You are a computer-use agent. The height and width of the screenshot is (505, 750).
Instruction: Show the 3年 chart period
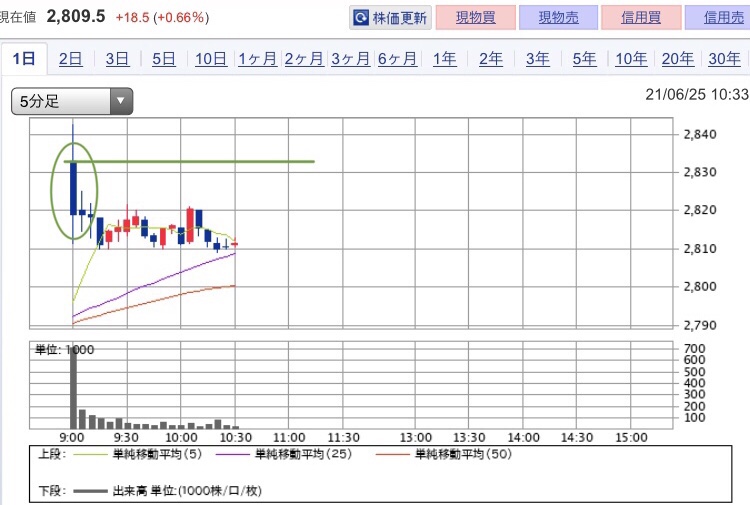click(x=538, y=59)
